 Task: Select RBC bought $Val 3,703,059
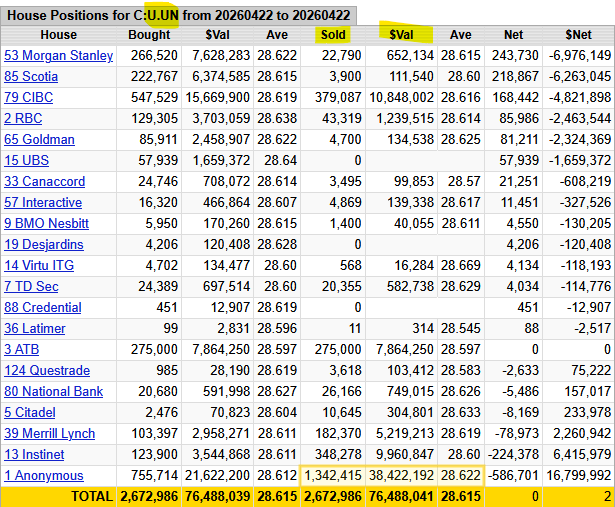tap(221, 119)
